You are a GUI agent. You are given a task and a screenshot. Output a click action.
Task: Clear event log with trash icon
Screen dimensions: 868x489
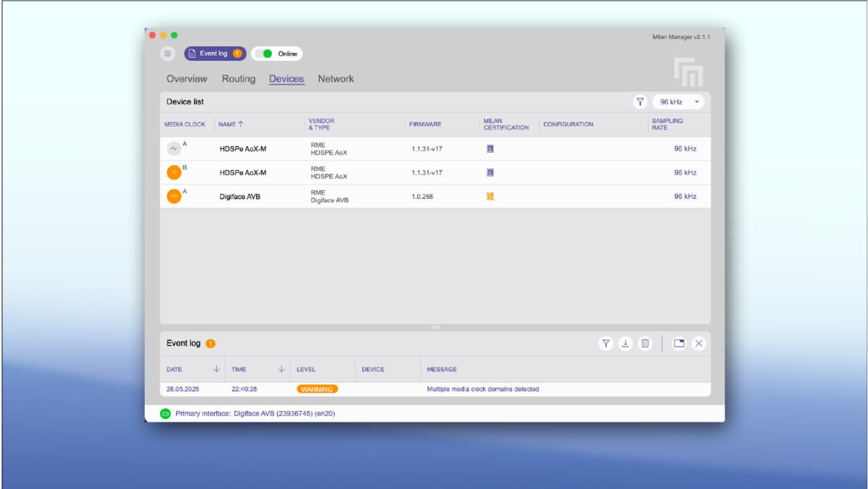point(645,344)
